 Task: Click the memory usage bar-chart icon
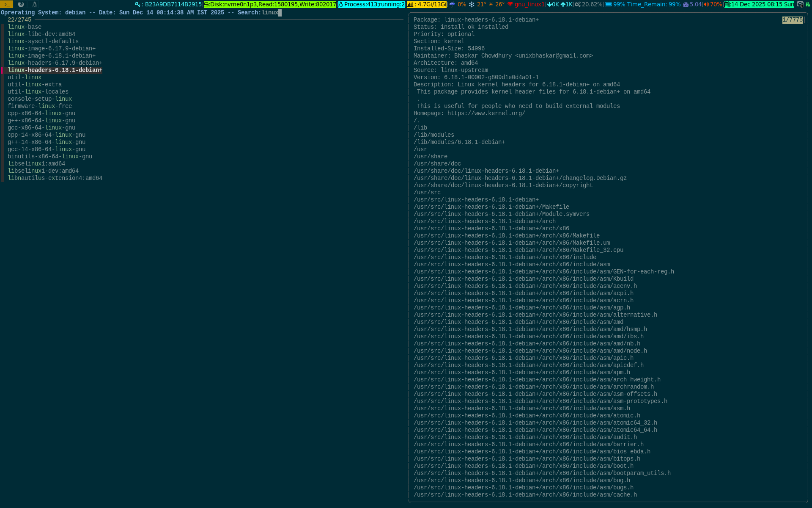410,4
